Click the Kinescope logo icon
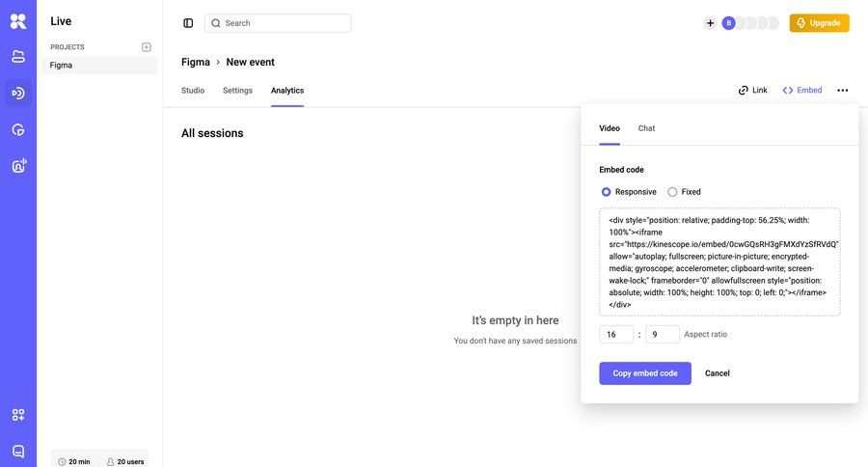The width and height of the screenshot is (868, 467). [x=18, y=21]
